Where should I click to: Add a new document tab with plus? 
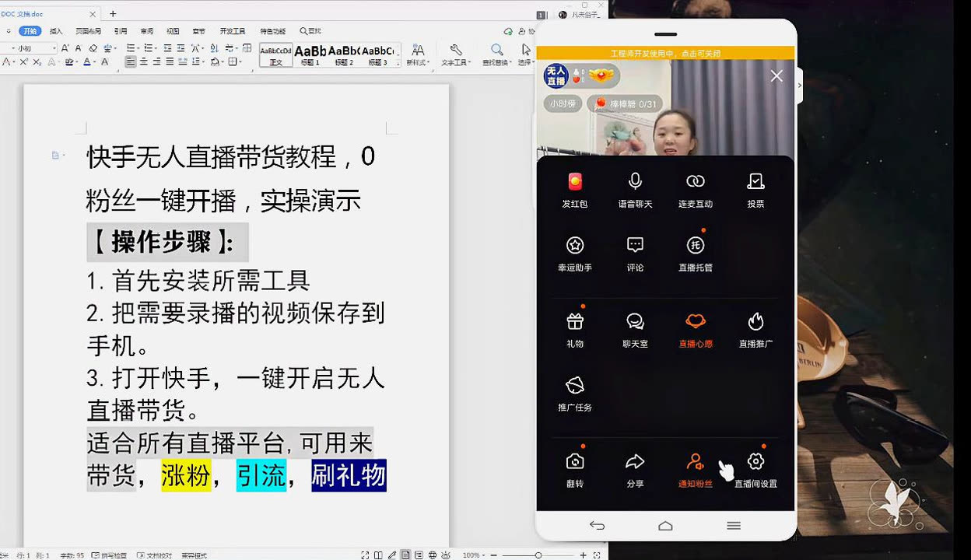[113, 14]
